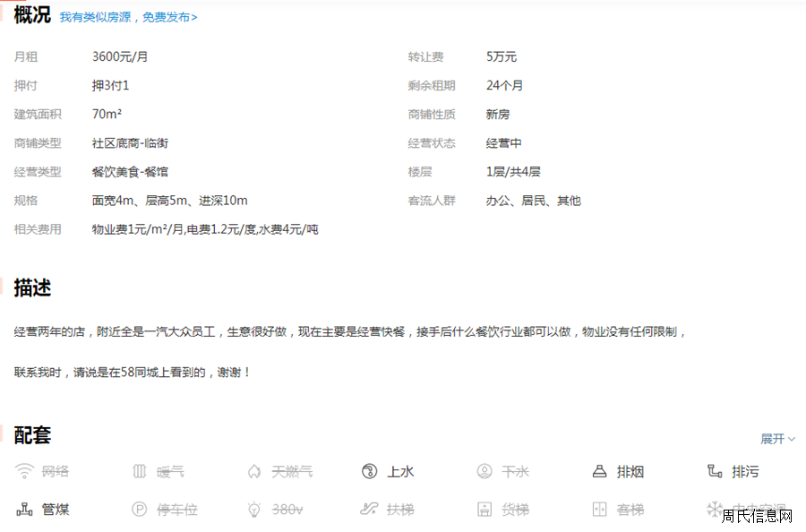Click the central air conditioning snowflake icon
806x532 pixels.
(714, 509)
